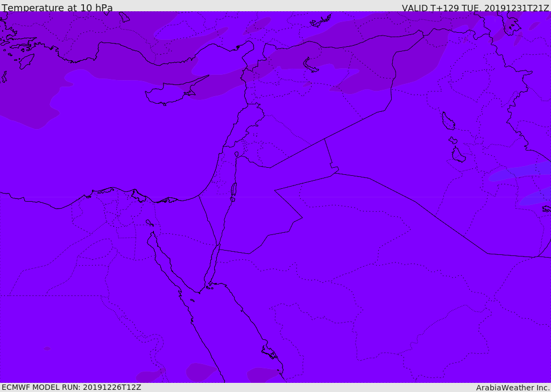
Task: Click the 'ArabiaWeather Inc' credit text
Action: (512, 388)
